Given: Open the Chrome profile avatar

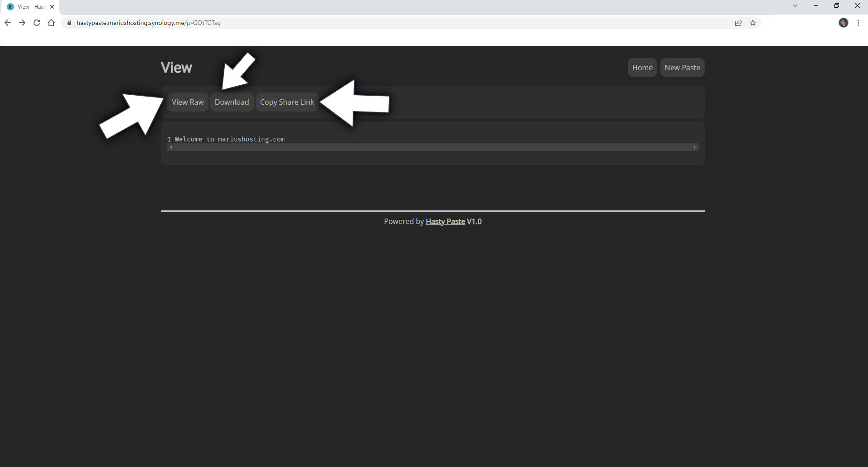Looking at the screenshot, I should (844, 23).
